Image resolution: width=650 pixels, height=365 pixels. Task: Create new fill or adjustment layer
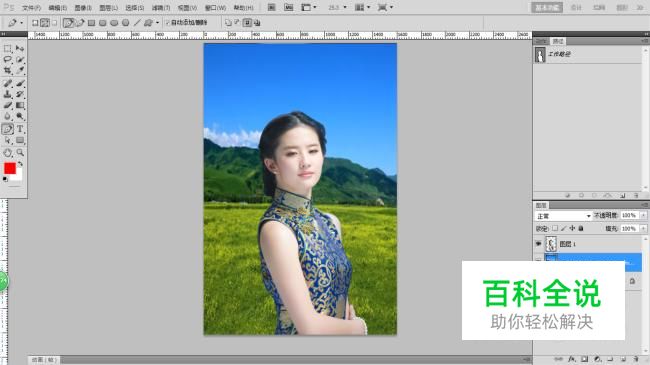click(x=597, y=359)
